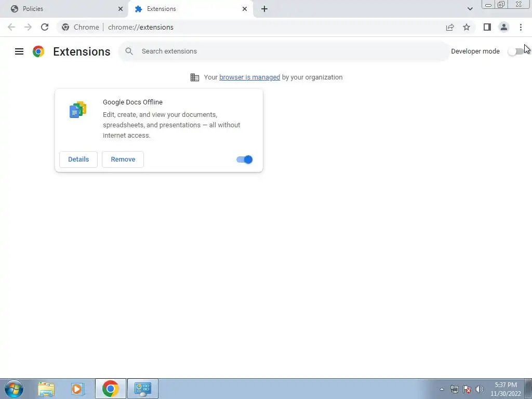Click the chrome://extensions address bar URL
Image resolution: width=532 pixels, height=399 pixels.
pyautogui.click(x=140, y=27)
